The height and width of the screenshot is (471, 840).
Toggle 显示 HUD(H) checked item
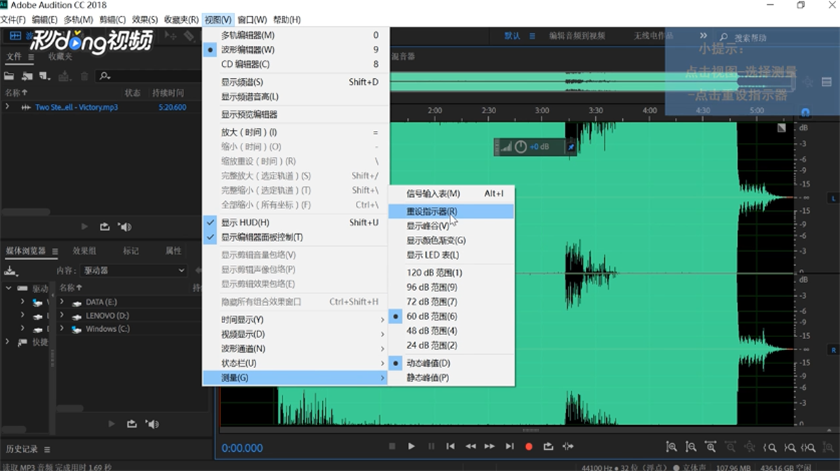295,222
